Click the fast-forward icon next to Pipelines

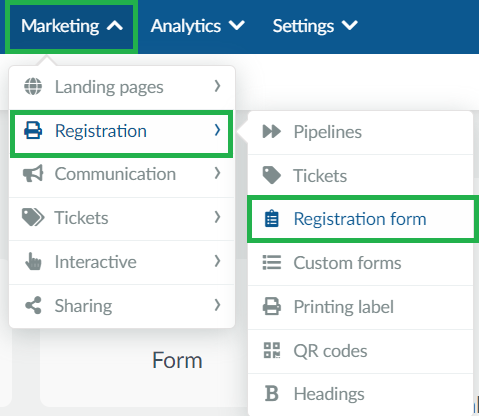tap(272, 131)
